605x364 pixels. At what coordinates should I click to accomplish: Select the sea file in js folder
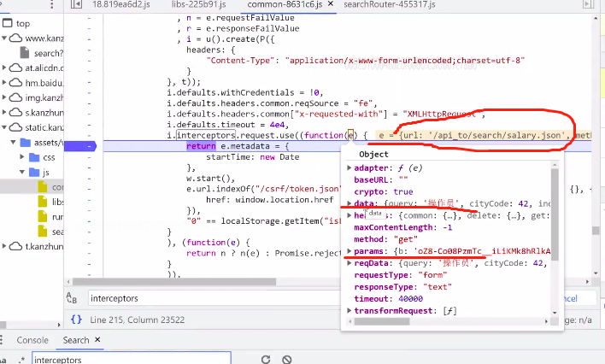[57, 232]
